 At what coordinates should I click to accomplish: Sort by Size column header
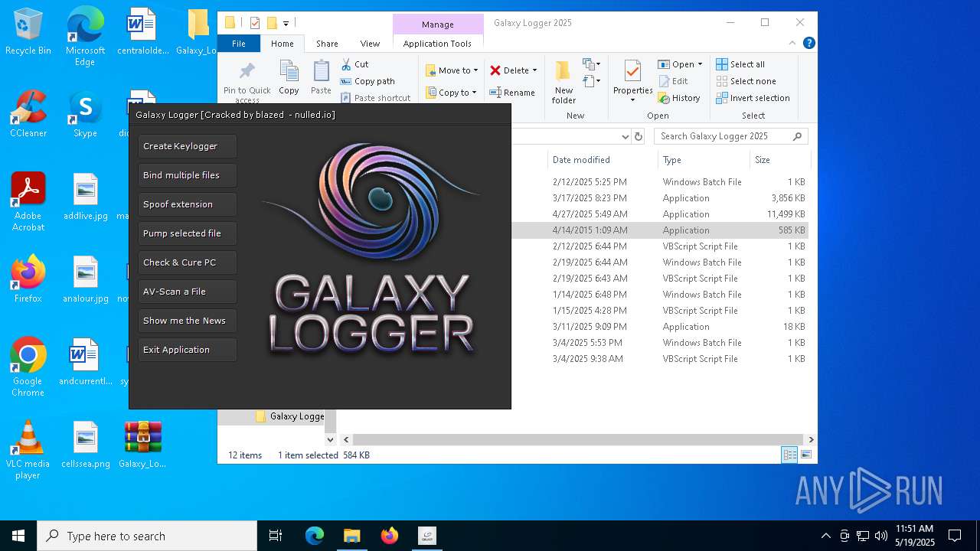click(x=779, y=160)
